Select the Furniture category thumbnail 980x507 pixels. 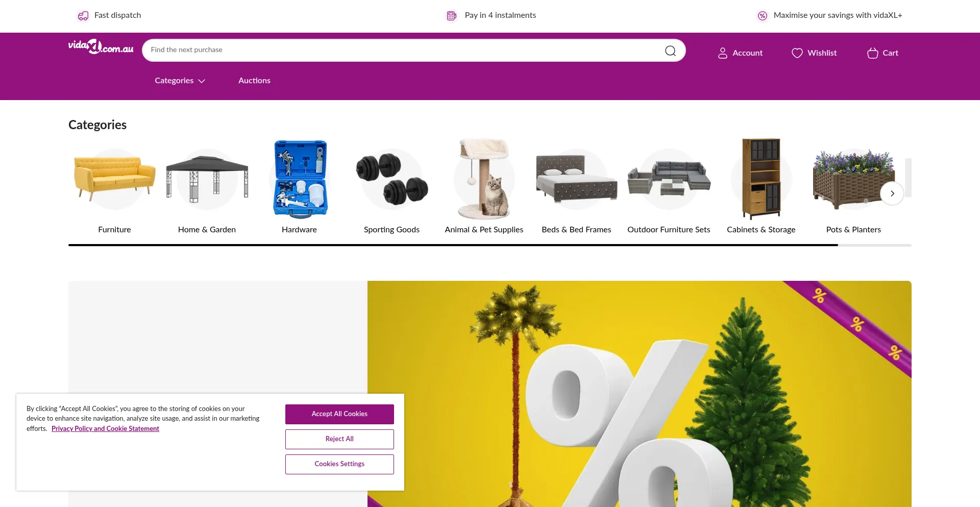(114, 179)
